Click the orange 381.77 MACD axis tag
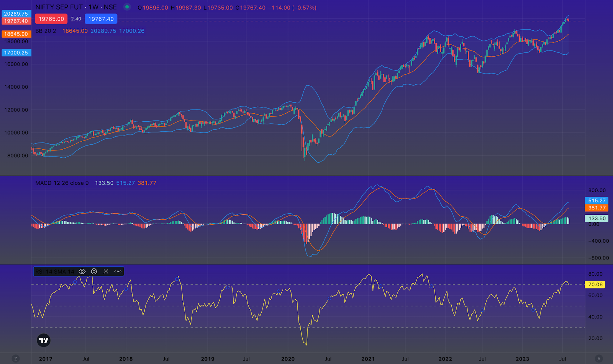This screenshot has width=613, height=364. click(x=597, y=208)
